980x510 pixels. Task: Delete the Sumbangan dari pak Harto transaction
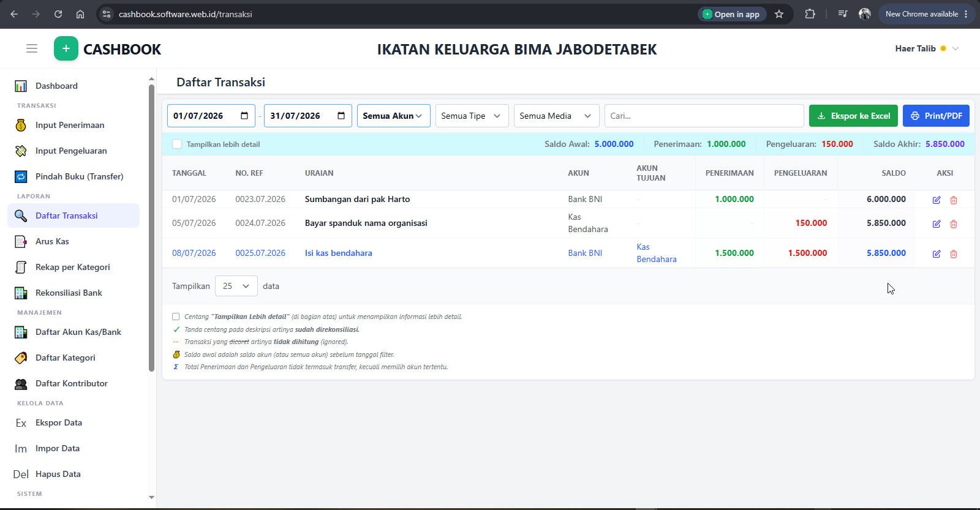[954, 200]
